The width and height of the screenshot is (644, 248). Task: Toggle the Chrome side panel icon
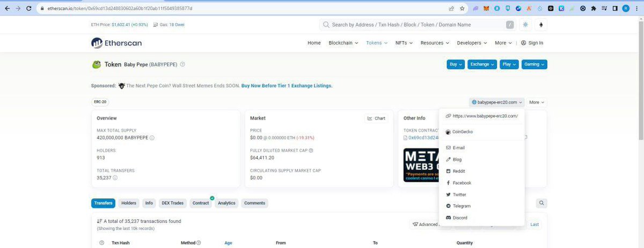click(x=615, y=9)
